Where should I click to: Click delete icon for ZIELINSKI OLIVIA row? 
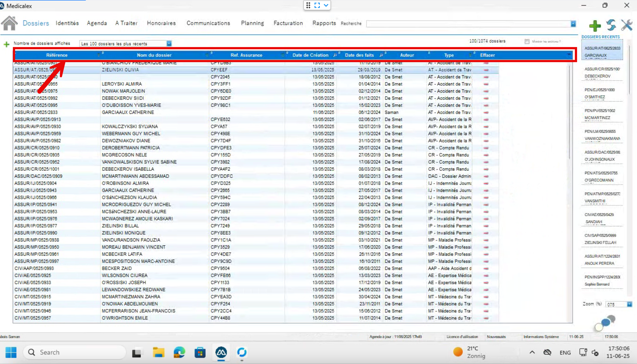[x=486, y=70]
